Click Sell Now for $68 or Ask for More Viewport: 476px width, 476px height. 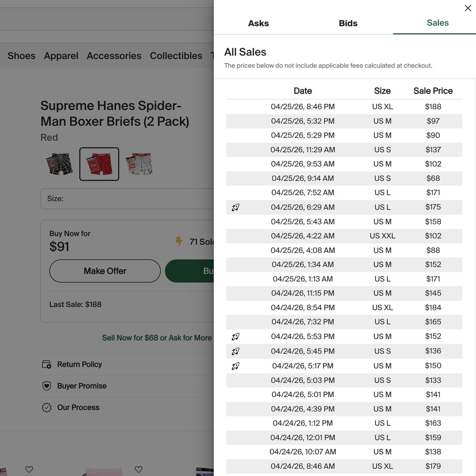coord(157,338)
